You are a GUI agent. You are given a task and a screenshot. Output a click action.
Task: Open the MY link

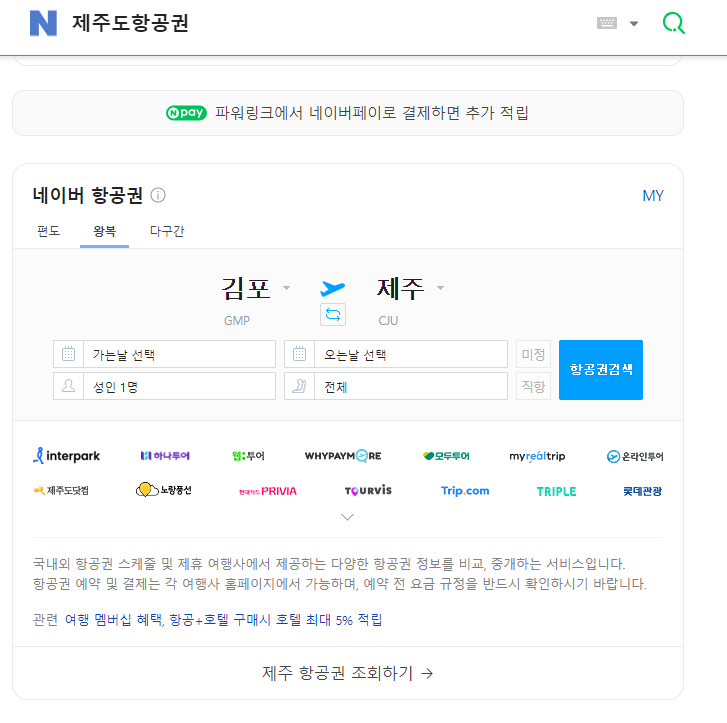point(652,196)
